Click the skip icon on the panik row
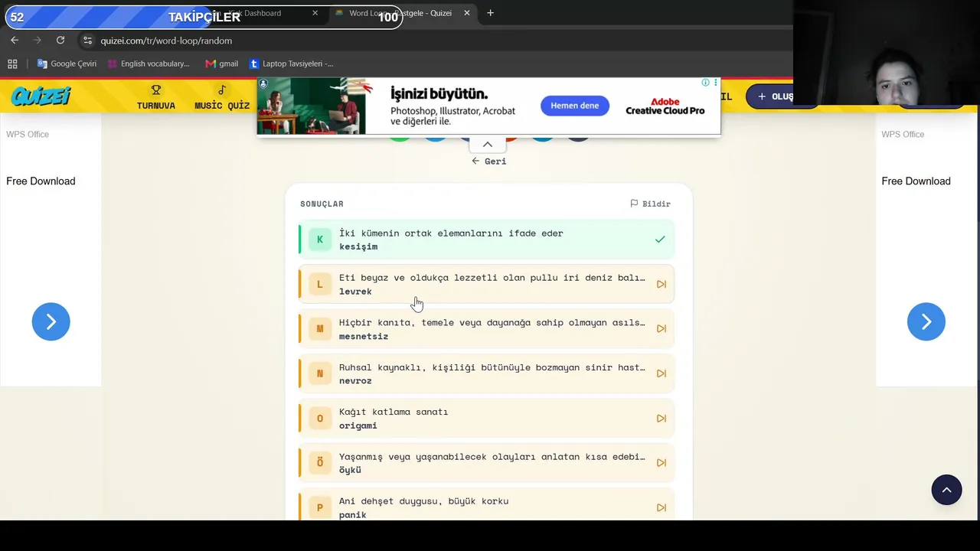This screenshot has width=980, height=551. 661,507
